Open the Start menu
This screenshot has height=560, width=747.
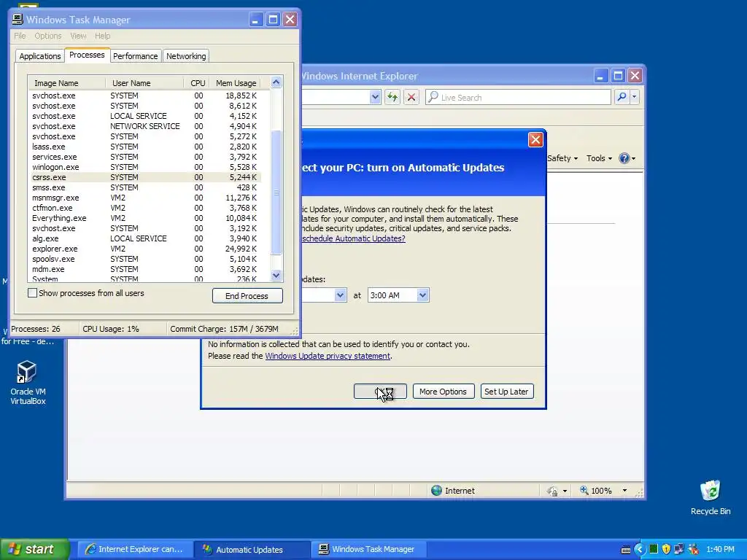pos(34,550)
